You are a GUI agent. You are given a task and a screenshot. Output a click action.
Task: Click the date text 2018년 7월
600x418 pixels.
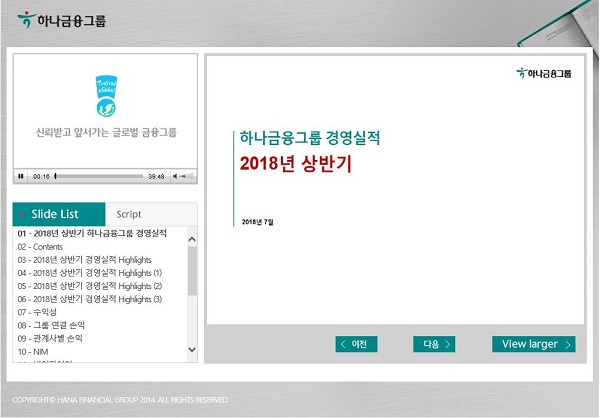tap(258, 222)
